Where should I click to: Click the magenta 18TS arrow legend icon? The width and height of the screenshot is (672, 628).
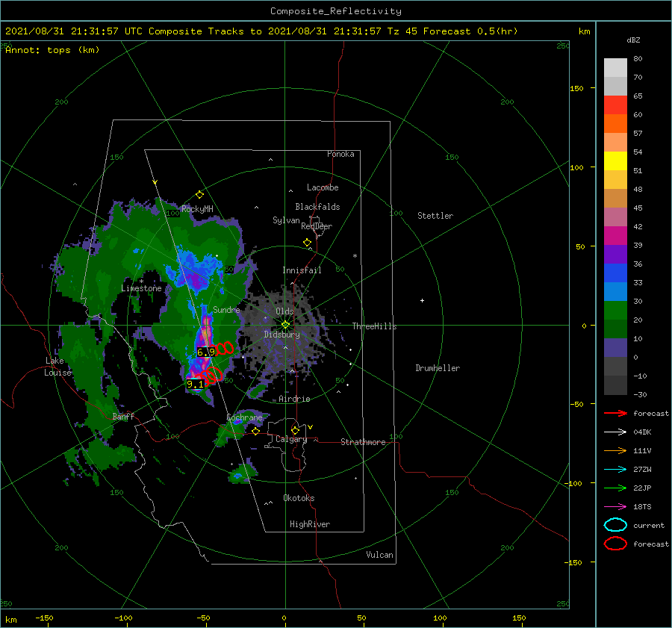(x=615, y=507)
